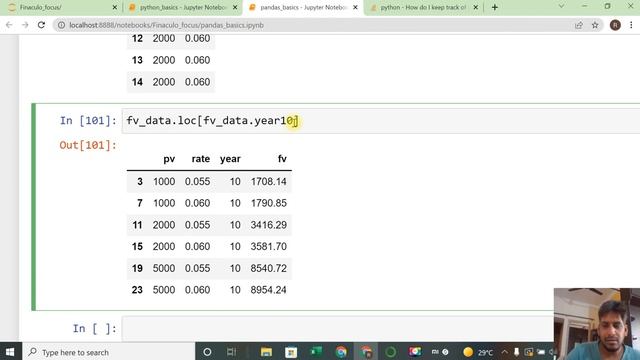Screen dimensions: 640x360
Task: Click inside the In [101] code cell
Action: point(380,121)
